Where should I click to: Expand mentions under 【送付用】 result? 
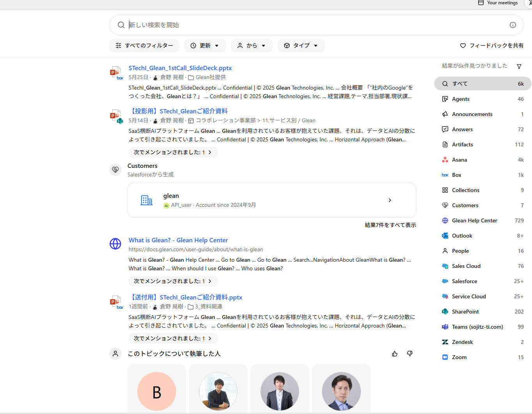pyautogui.click(x=173, y=338)
